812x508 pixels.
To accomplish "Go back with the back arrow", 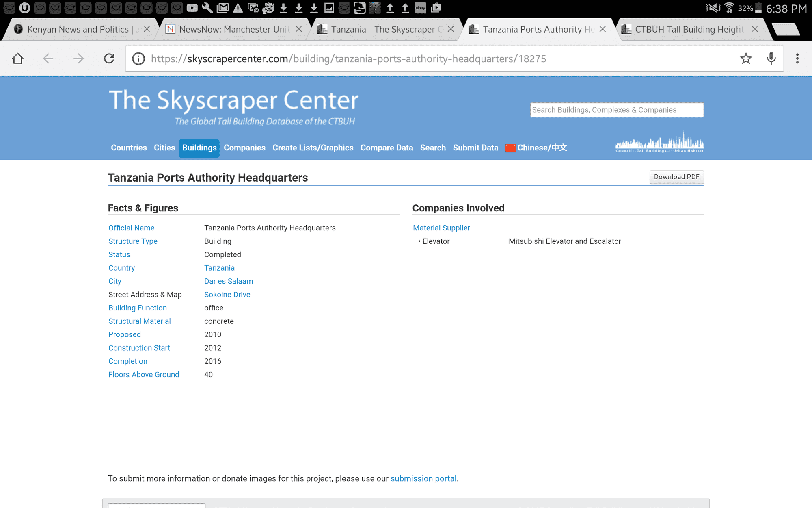I will (48, 59).
